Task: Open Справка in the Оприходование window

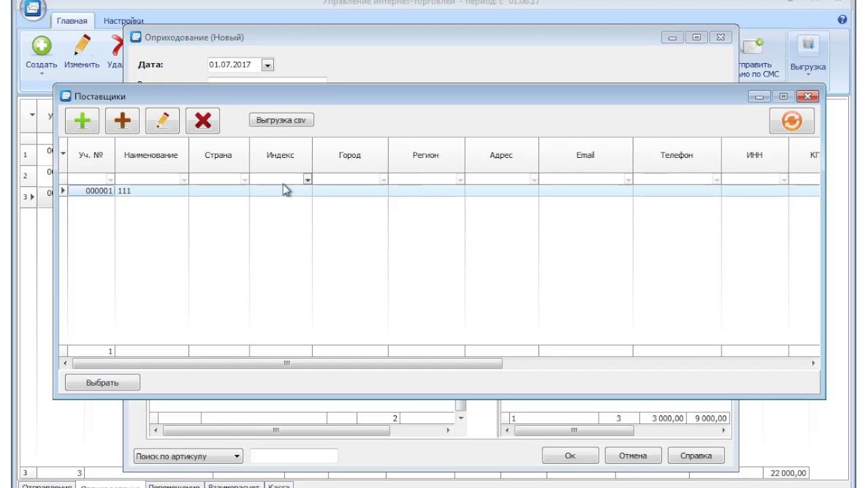Action: coord(696,455)
